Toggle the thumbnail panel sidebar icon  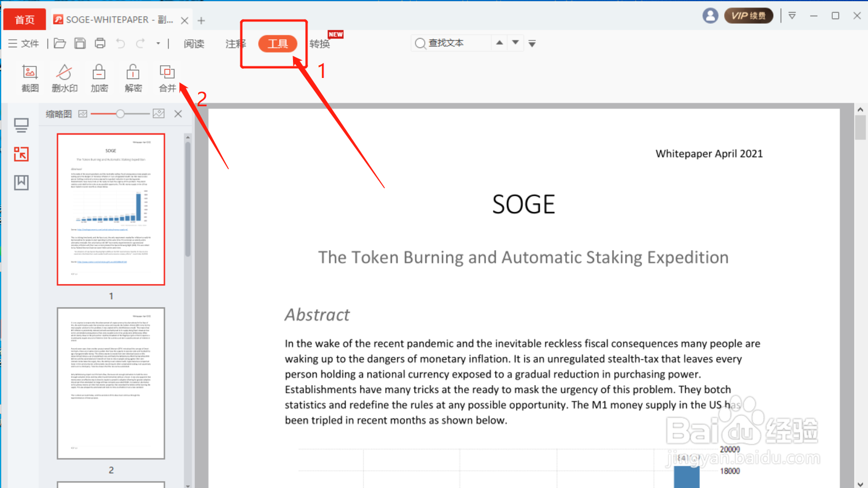[x=21, y=154]
